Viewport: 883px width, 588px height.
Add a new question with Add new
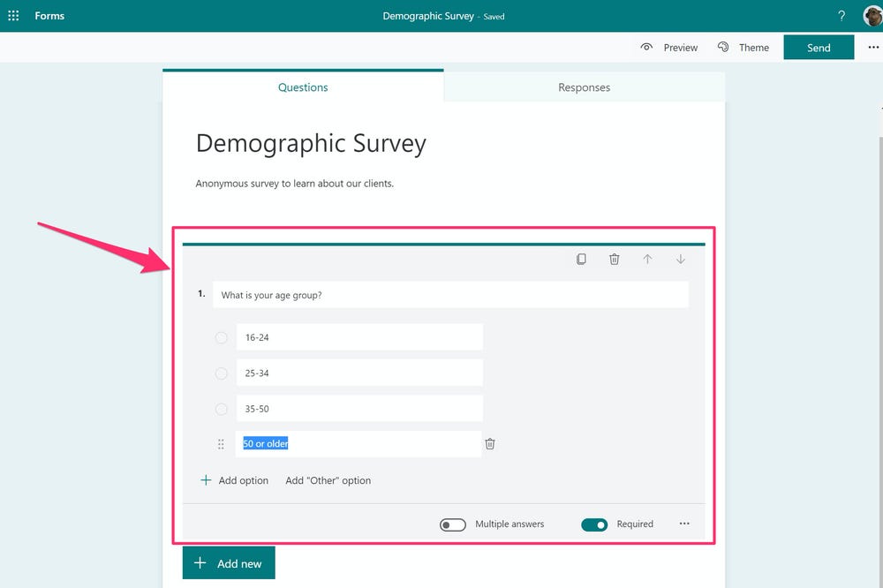point(229,562)
